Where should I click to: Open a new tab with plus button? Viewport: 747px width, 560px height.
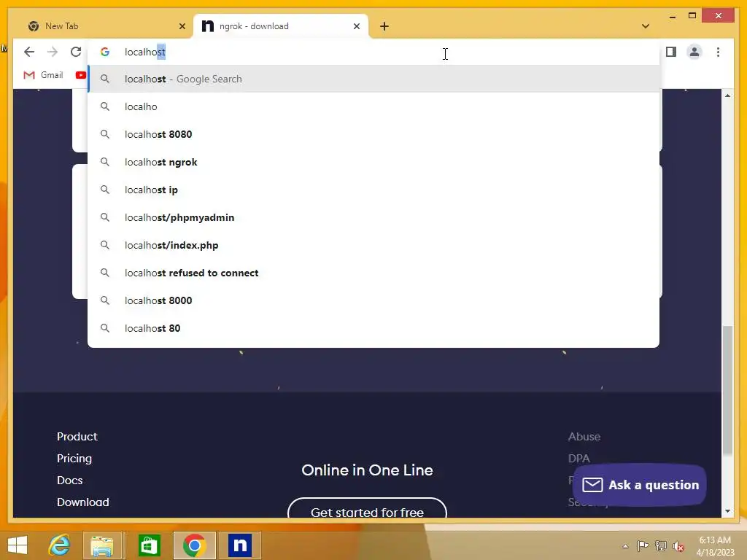click(384, 26)
